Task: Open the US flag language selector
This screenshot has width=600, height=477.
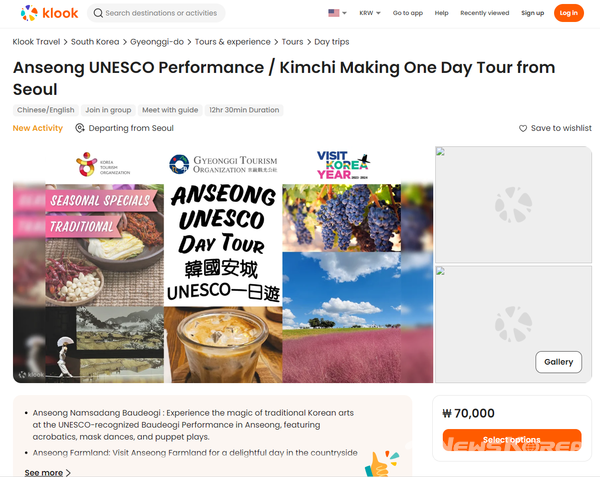Action: 337,13
